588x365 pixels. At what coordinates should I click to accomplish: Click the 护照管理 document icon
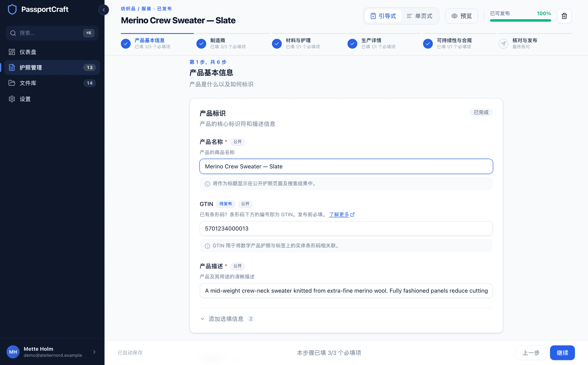[12, 68]
